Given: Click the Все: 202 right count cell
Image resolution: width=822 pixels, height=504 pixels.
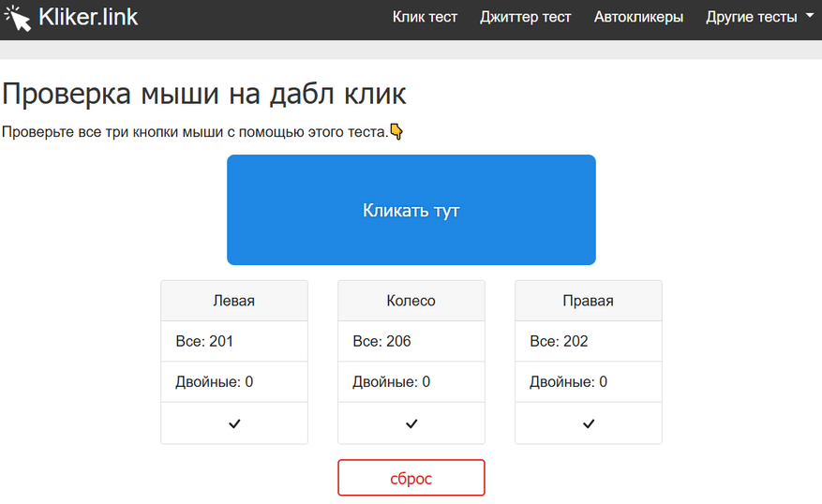Looking at the screenshot, I should [x=589, y=341].
